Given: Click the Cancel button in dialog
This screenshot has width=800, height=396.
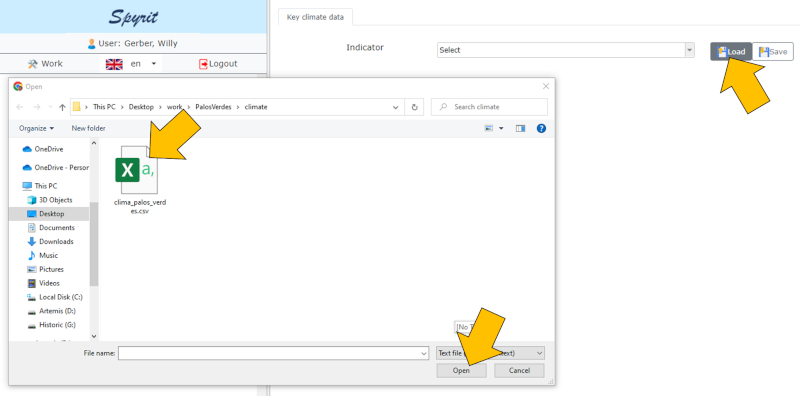Looking at the screenshot, I should 519,370.
